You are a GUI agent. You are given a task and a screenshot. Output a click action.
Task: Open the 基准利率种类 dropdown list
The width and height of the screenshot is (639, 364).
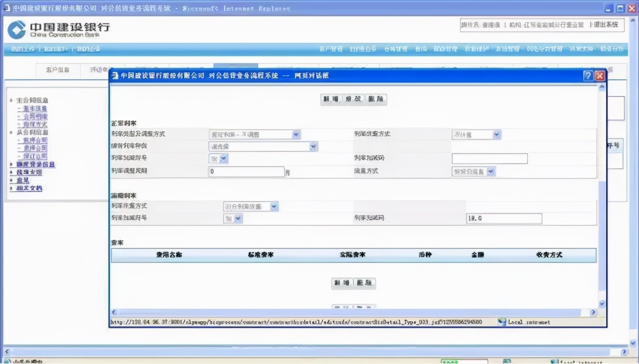tap(313, 147)
